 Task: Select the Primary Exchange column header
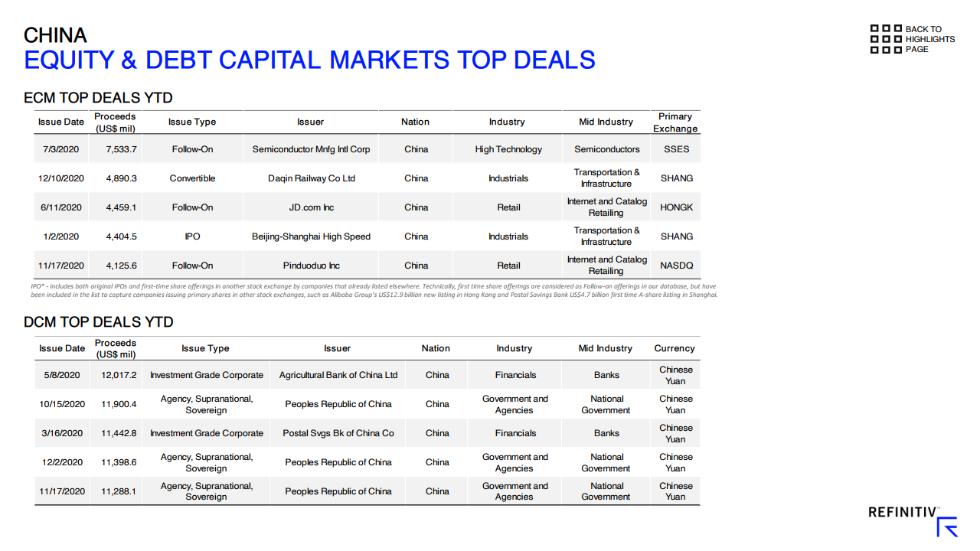click(675, 122)
